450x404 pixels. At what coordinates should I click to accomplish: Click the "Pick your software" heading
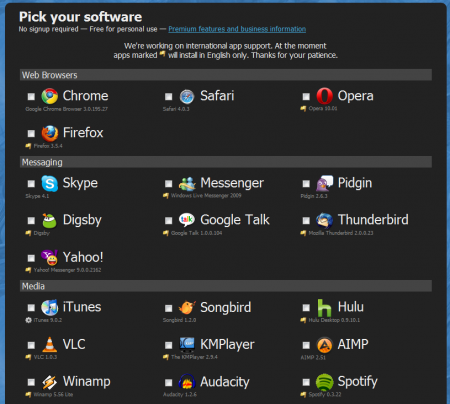pos(80,17)
